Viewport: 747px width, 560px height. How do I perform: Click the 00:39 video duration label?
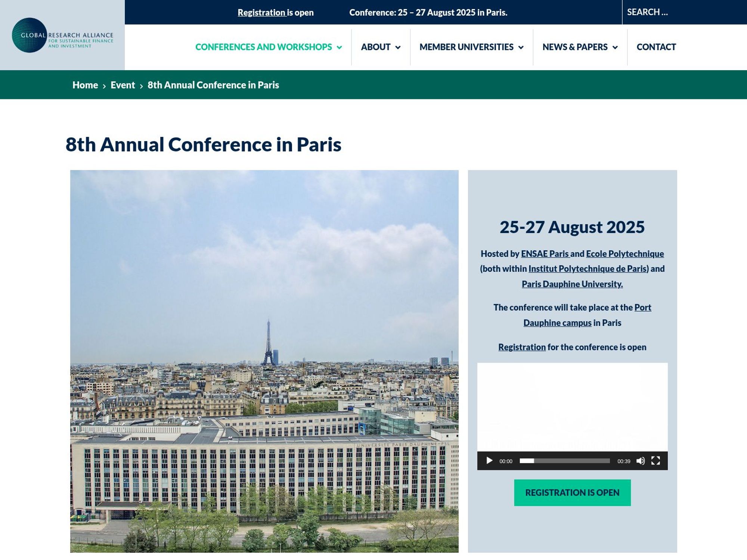(624, 461)
